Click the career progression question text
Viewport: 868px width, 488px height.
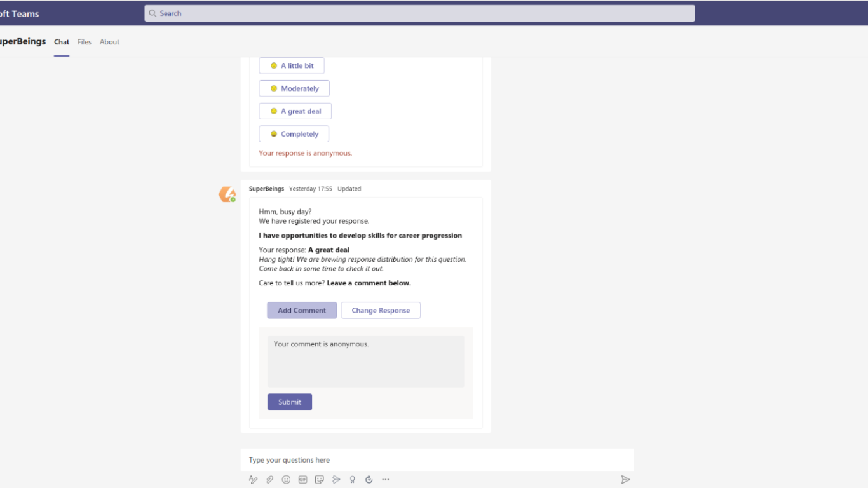point(360,236)
